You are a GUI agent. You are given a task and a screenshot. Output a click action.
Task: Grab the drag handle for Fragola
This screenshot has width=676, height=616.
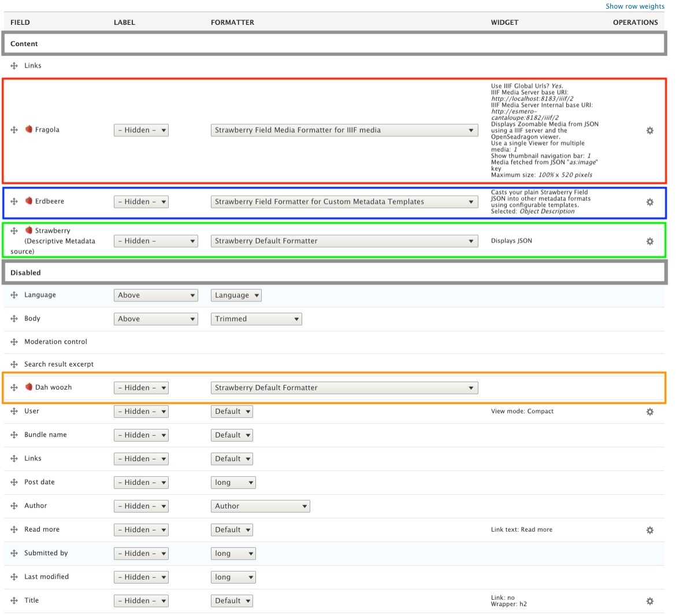pos(14,130)
